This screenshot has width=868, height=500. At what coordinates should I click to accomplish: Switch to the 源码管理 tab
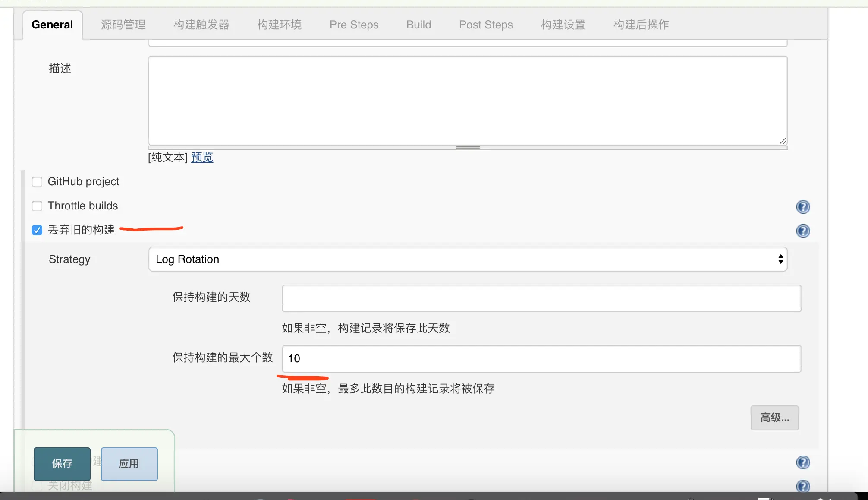tap(123, 25)
